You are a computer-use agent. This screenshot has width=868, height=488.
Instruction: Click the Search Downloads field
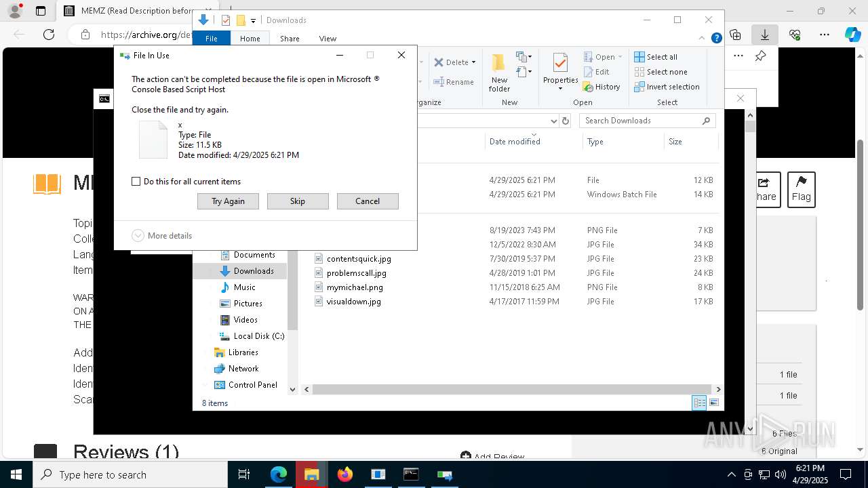coord(647,121)
